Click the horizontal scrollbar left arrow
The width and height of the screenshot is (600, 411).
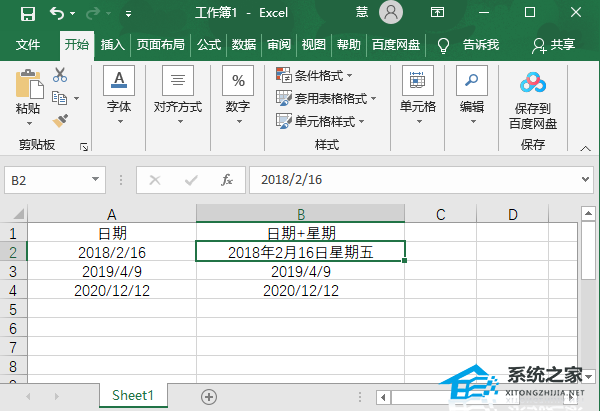pos(383,397)
